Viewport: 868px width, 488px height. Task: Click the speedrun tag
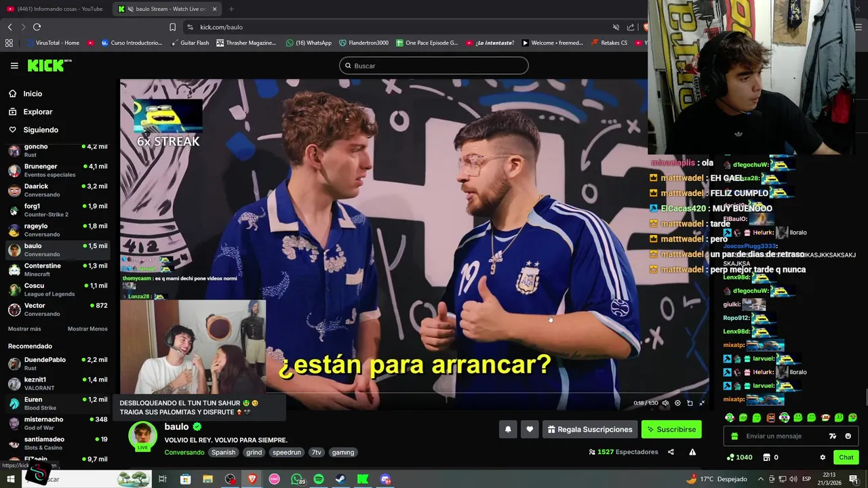pos(287,453)
